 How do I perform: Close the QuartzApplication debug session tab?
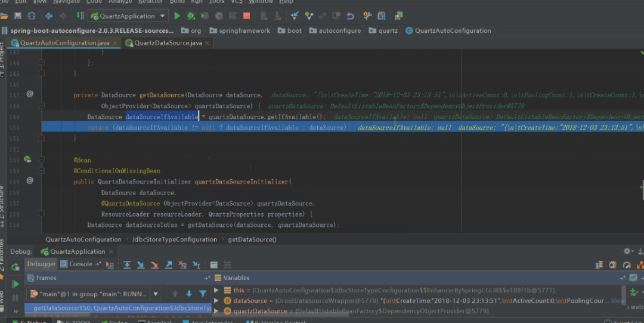pos(111,251)
